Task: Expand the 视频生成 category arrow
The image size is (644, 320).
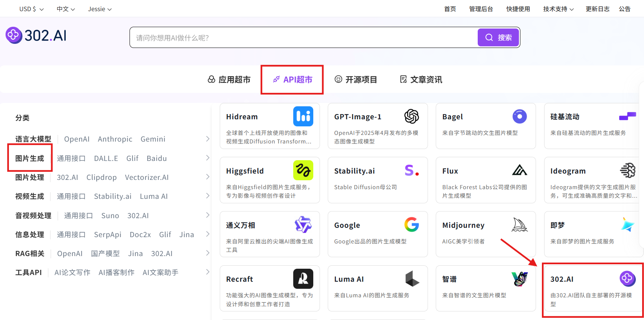Action: click(208, 196)
